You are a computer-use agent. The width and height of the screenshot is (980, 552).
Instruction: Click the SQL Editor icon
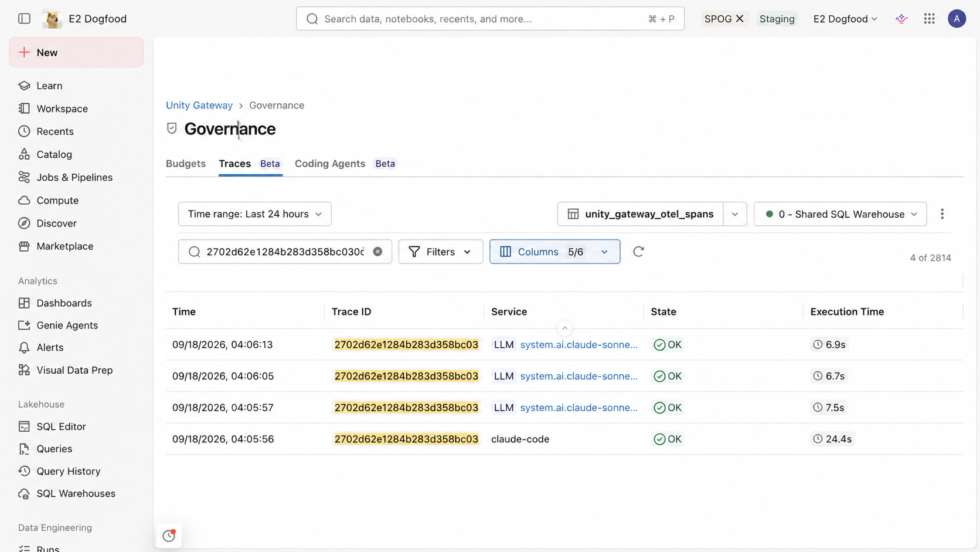coord(24,426)
